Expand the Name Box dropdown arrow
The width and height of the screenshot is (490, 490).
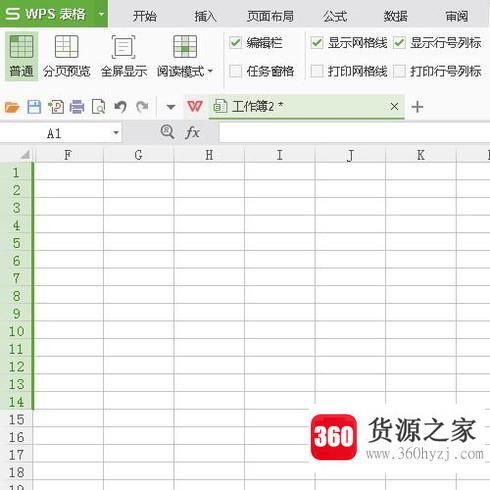tap(116, 133)
